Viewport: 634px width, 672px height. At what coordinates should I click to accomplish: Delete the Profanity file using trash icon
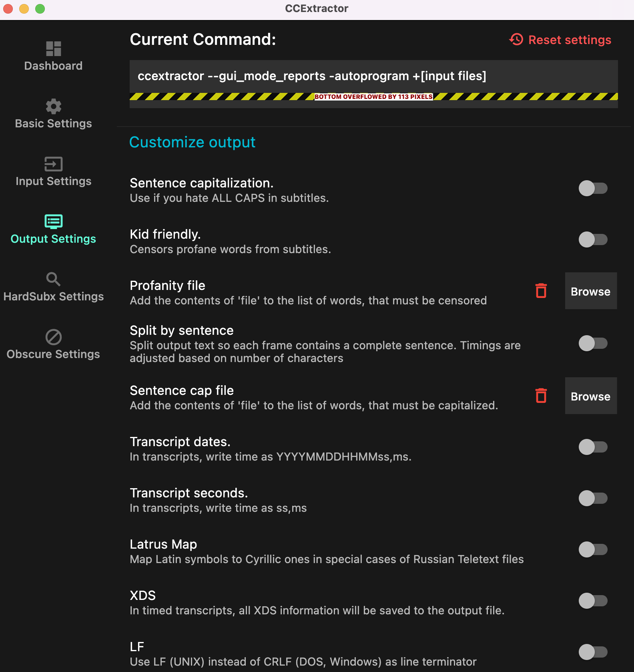[x=541, y=291]
